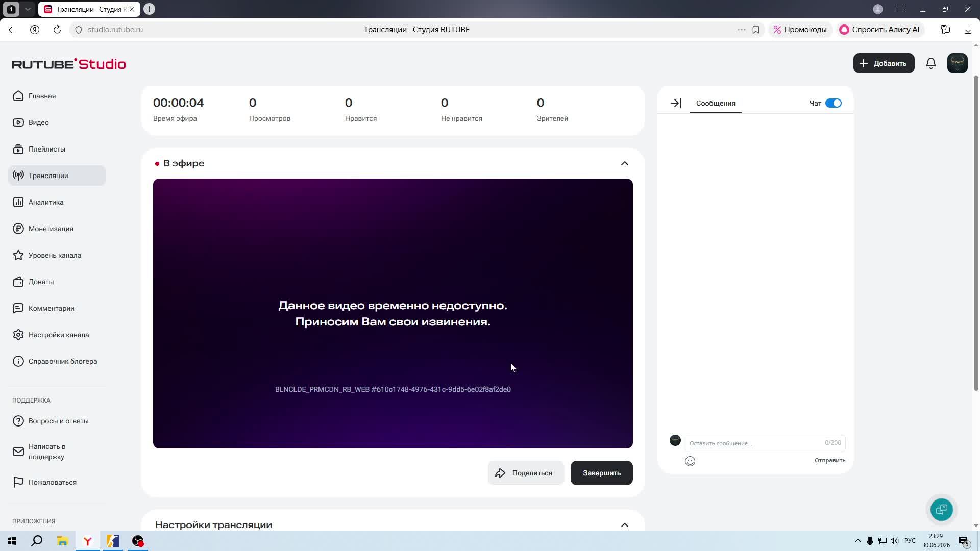Screen dimensions: 980x551
Task: Open a new browser tab
Action: tap(149, 9)
